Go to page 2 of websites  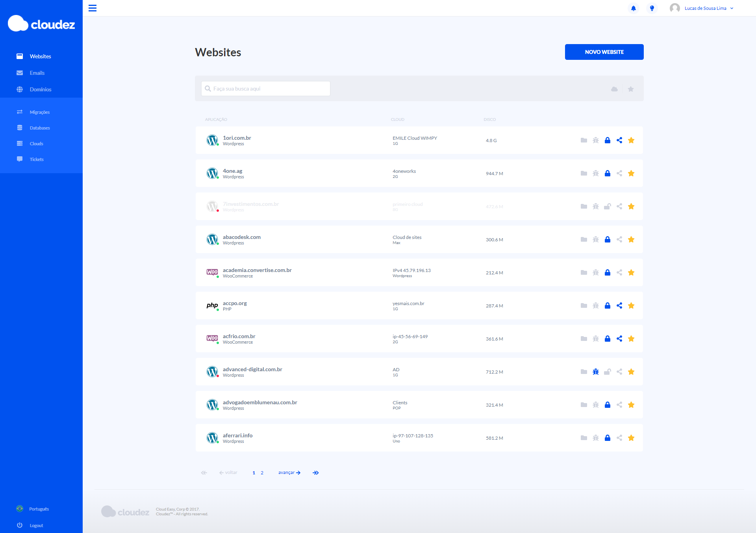click(x=262, y=473)
